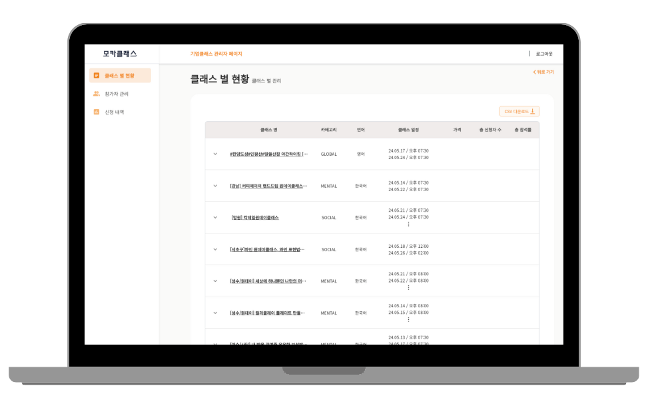Show more schedules under the 24.05.14 오후 08:00 dates
Screen dimensions: 652x396
coord(408,319)
